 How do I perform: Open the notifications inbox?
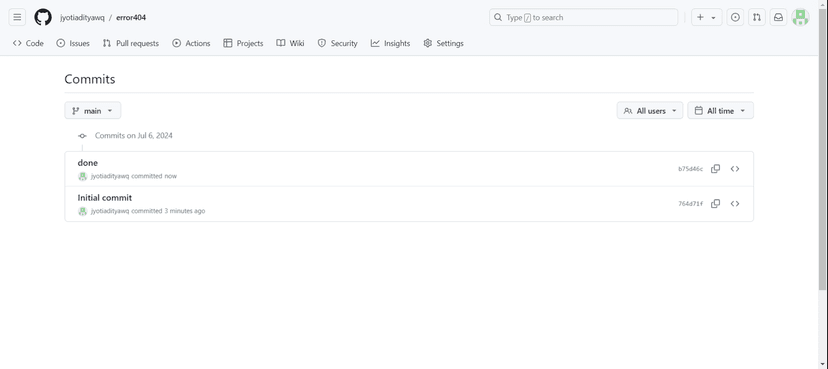pos(778,17)
